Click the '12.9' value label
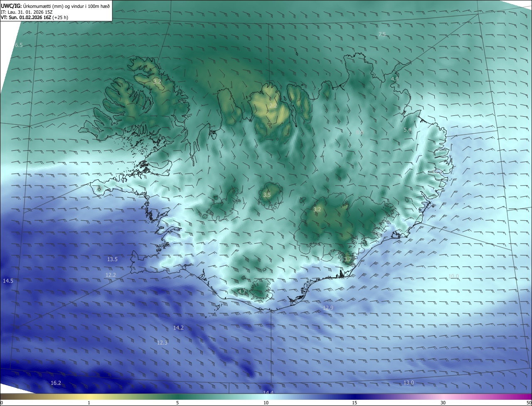The height and width of the screenshot is (406, 532). click(x=328, y=308)
